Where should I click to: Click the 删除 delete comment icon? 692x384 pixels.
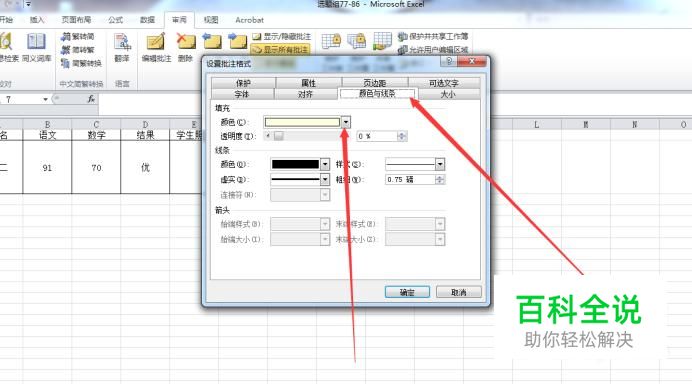coord(186,41)
